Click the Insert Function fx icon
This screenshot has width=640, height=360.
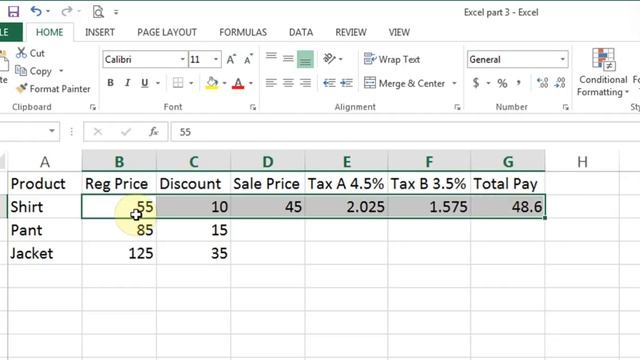point(153,132)
